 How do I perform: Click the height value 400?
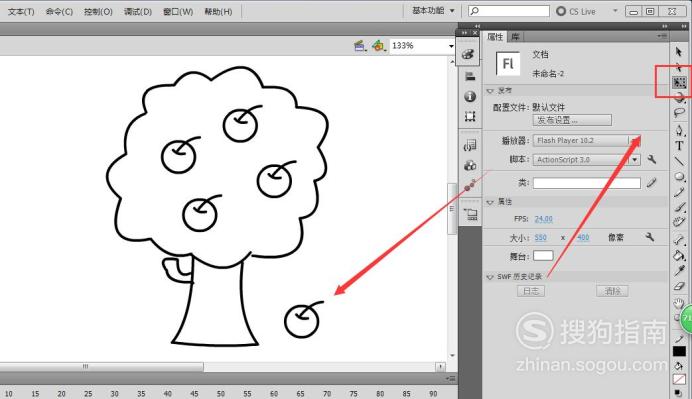tap(583, 237)
